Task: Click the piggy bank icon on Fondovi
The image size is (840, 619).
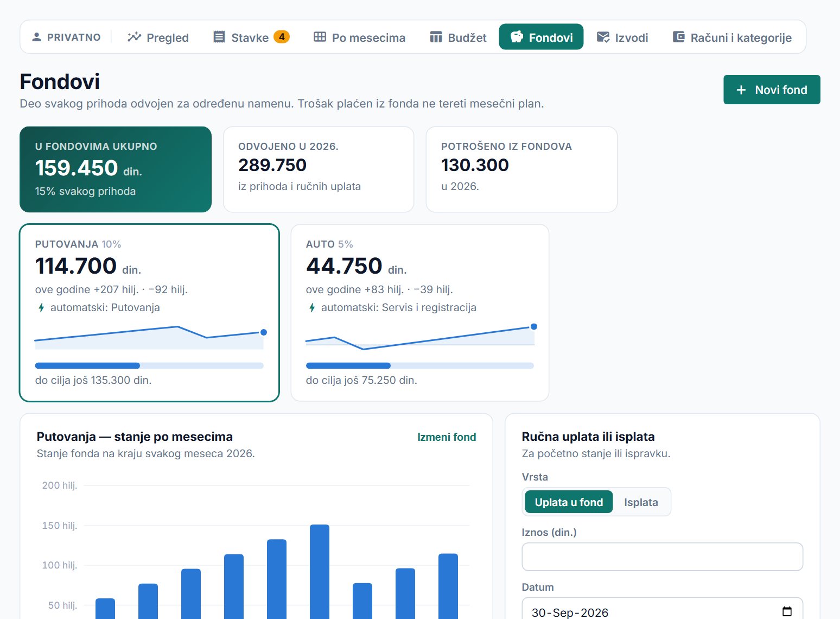Action: click(x=517, y=37)
